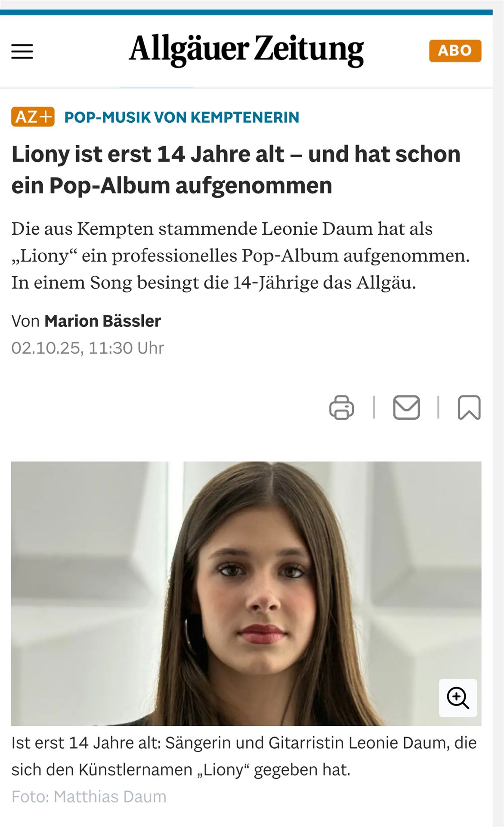504x827 pixels.
Task: Click the photo caption starting 'Ist erst 14'
Action: (244, 756)
